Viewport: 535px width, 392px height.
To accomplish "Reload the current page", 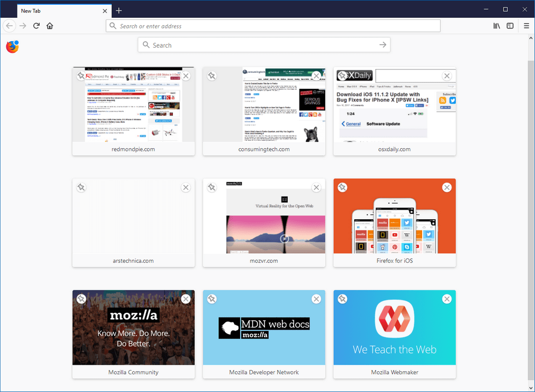I will [x=36, y=25].
